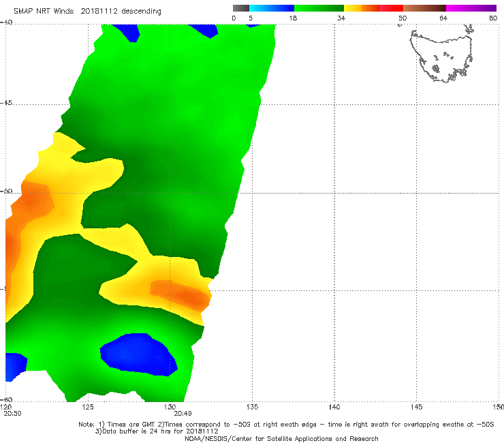Click the '-45' latitude axis label
Viewport: 504px width, 443px height.
[6, 103]
